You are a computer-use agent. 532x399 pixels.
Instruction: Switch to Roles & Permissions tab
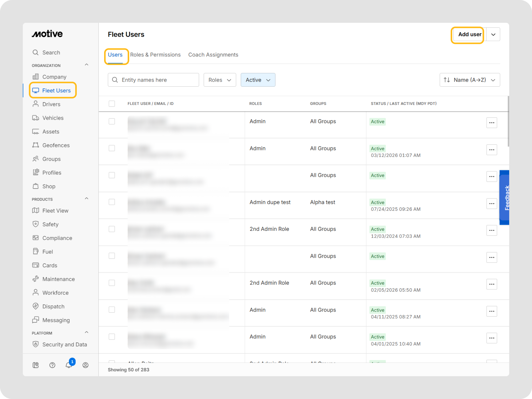coord(155,55)
